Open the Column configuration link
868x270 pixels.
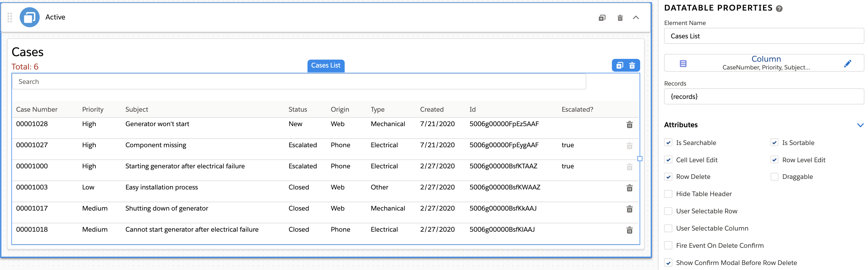pyautogui.click(x=766, y=59)
